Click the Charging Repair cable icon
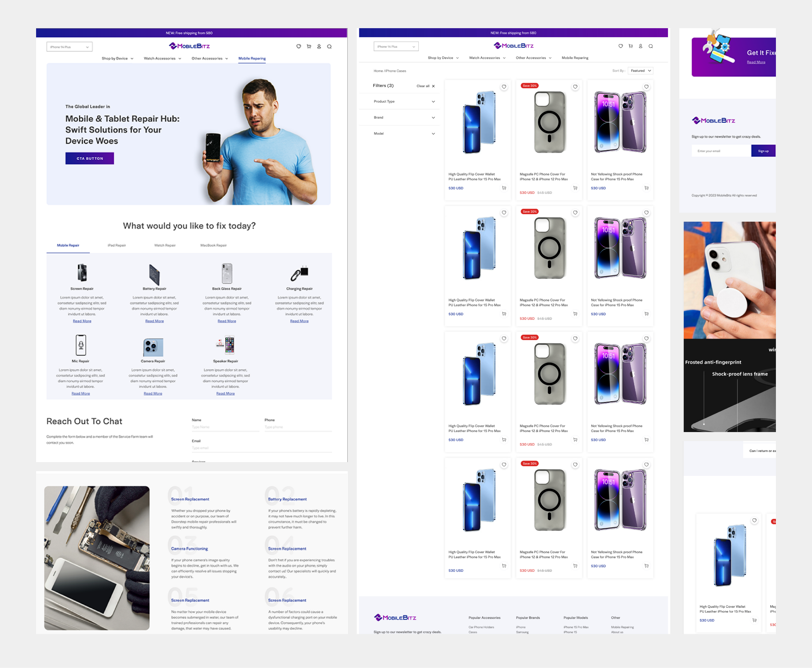 pyautogui.click(x=299, y=273)
